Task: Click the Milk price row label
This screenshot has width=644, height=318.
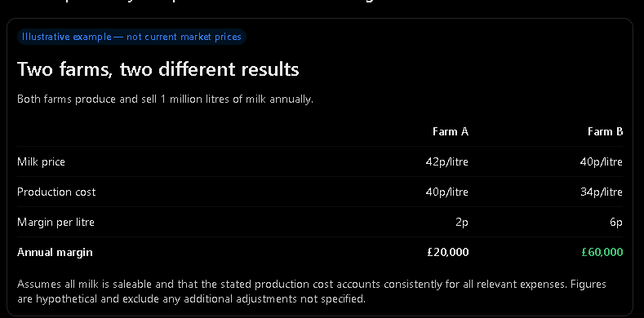Action: pyautogui.click(x=41, y=161)
